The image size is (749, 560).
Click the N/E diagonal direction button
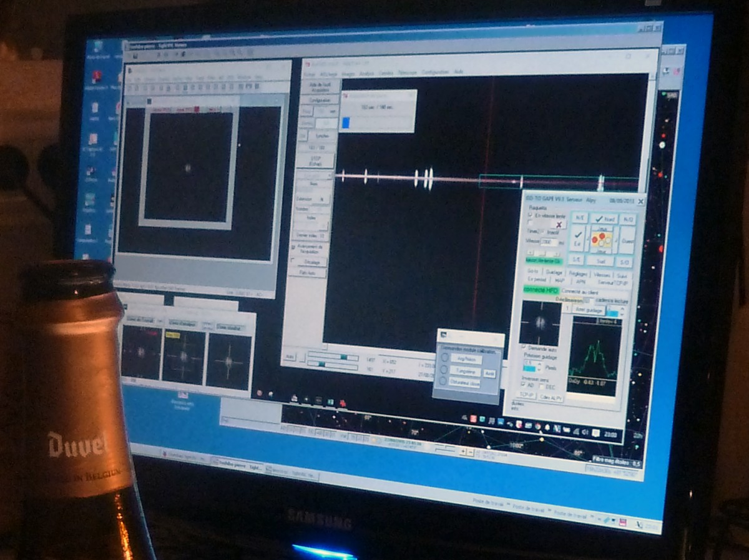click(x=579, y=218)
